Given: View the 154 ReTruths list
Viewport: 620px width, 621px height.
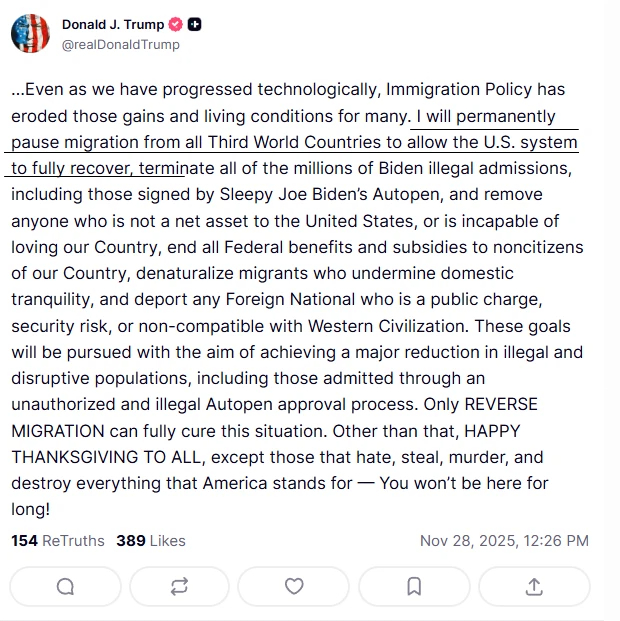Looking at the screenshot, I should 58,541.
